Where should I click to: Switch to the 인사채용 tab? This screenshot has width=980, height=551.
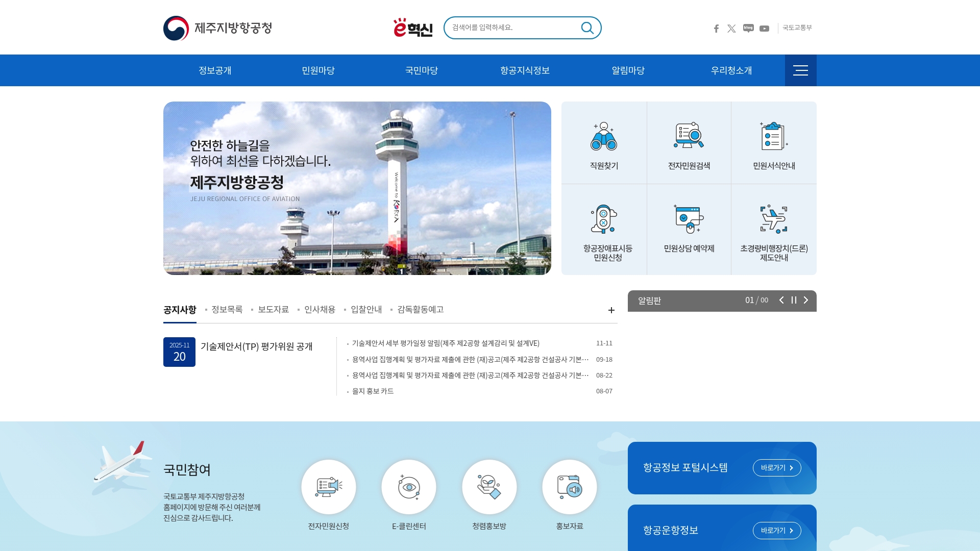(x=320, y=310)
